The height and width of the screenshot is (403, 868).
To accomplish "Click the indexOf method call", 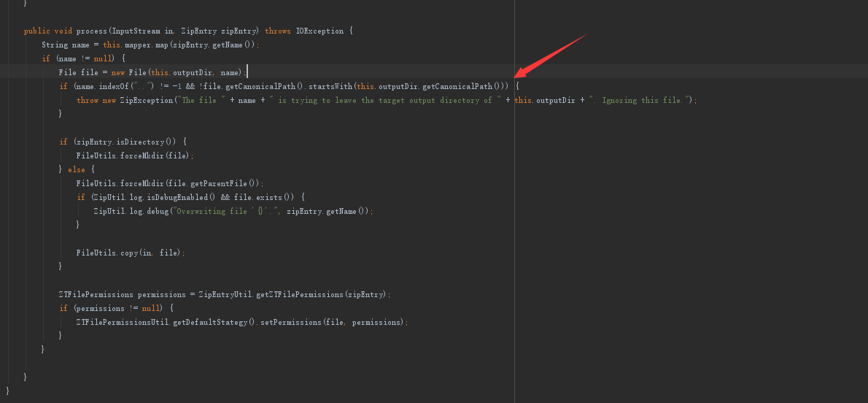I will pyautogui.click(x=115, y=86).
